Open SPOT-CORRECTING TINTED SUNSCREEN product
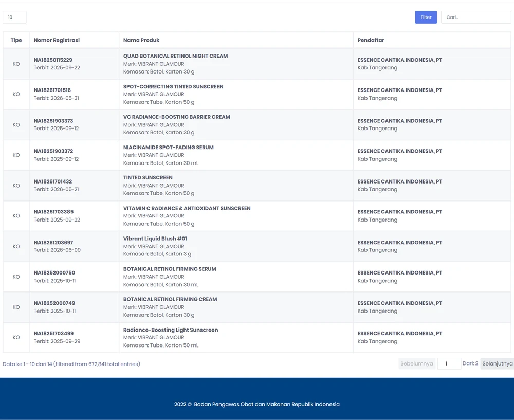514x420 pixels. [x=173, y=86]
